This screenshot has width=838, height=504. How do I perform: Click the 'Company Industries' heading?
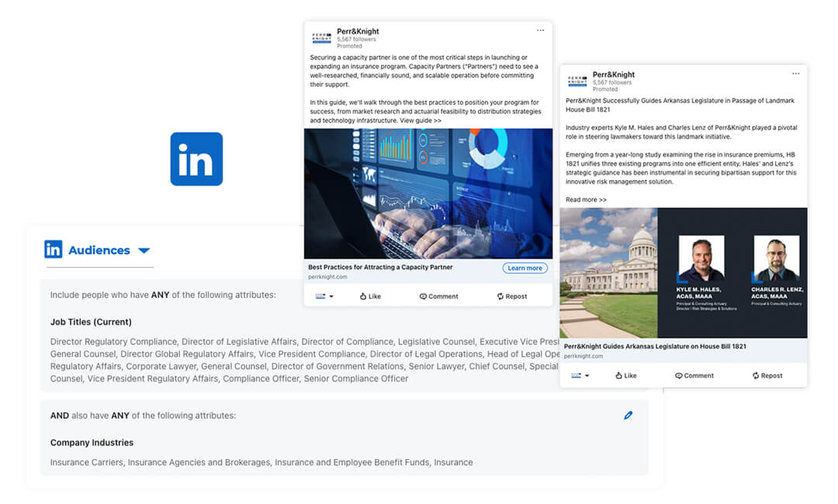pyautogui.click(x=92, y=443)
